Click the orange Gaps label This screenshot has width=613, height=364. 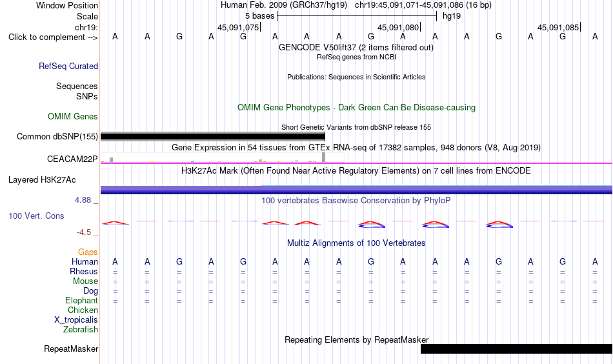point(88,252)
